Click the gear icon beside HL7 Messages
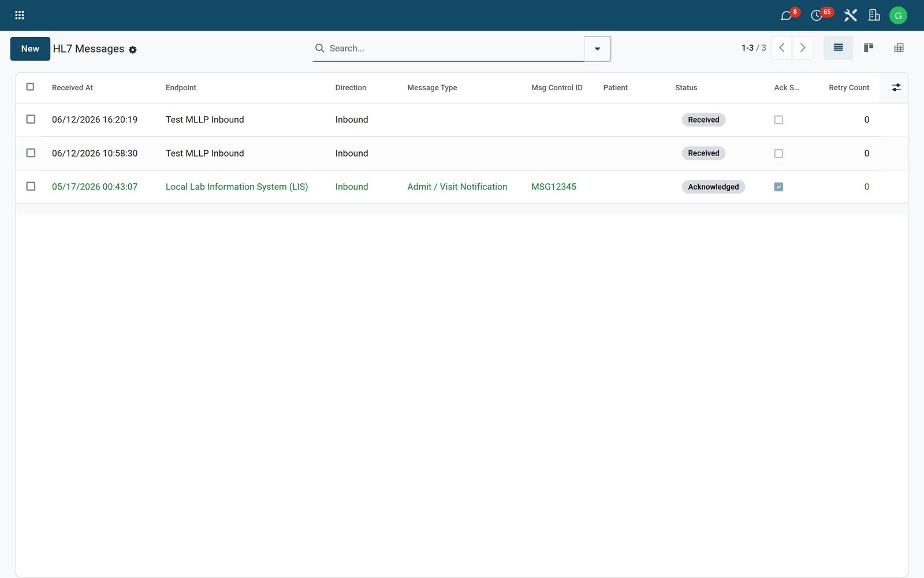The height and width of the screenshot is (578, 924). click(133, 50)
